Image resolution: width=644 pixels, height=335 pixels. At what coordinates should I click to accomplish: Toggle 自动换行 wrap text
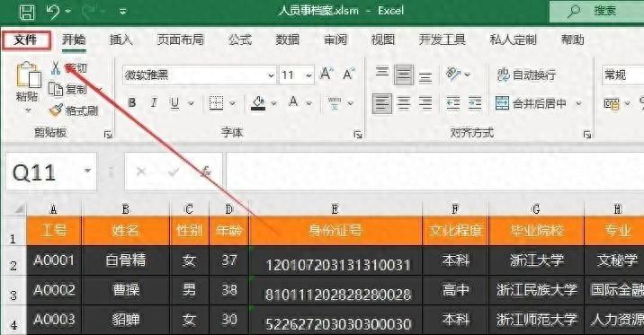click(526, 75)
